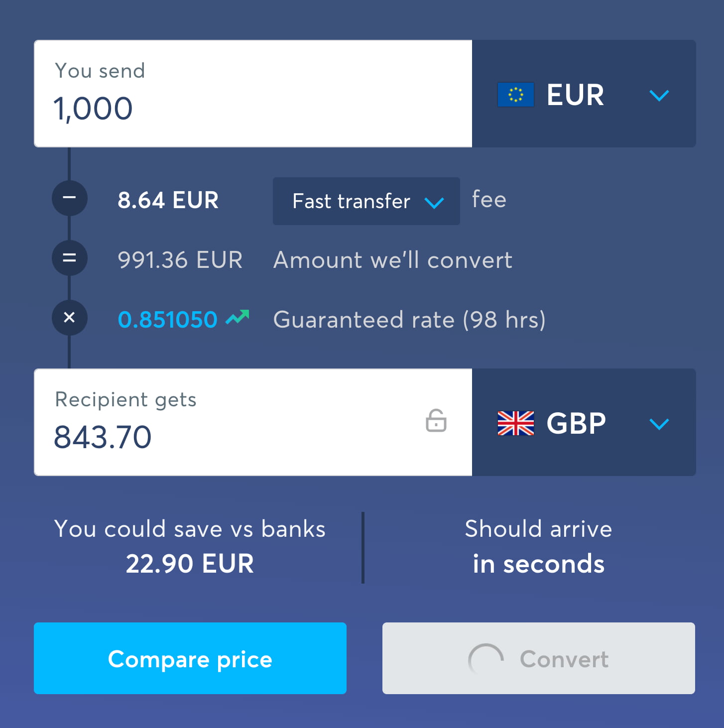Click the 0.851050 guaranteed rate link

click(168, 320)
